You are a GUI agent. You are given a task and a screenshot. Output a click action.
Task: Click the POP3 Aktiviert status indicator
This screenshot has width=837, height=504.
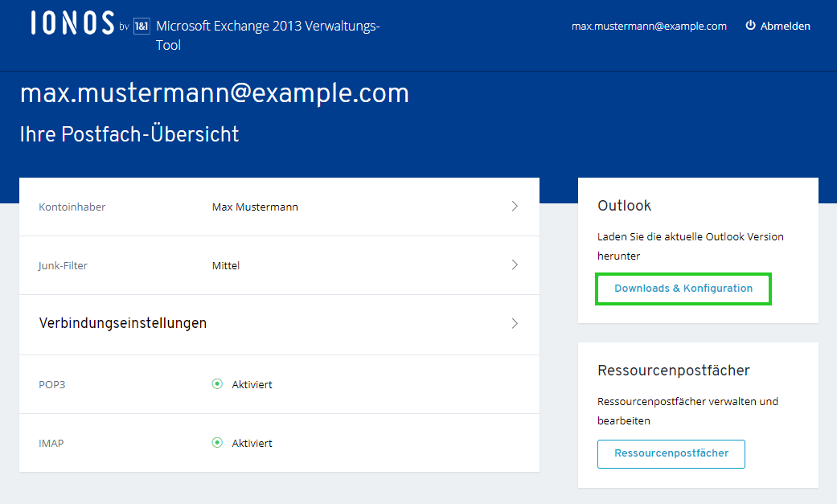point(217,384)
